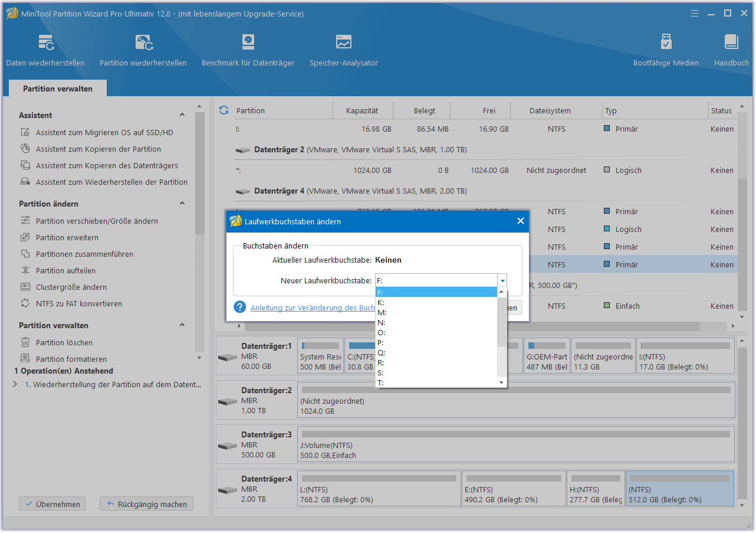Pick drive letter S: from list

point(436,372)
